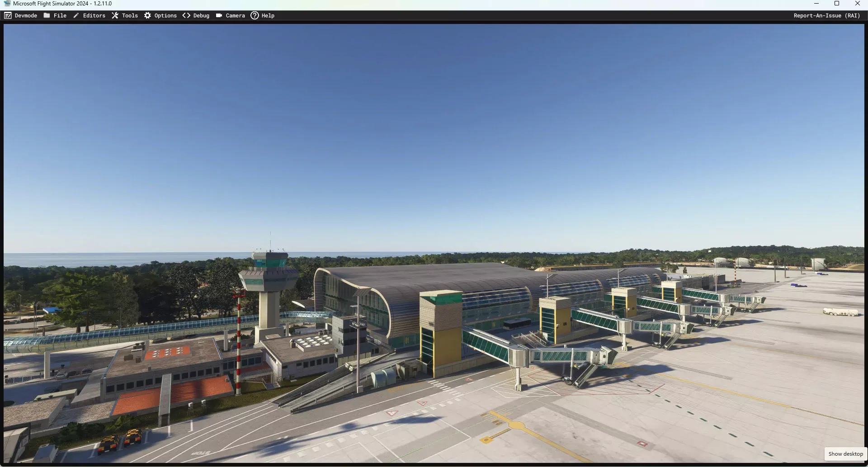Open the Tools menu text
This screenshot has width=868, height=467.
[x=130, y=15]
